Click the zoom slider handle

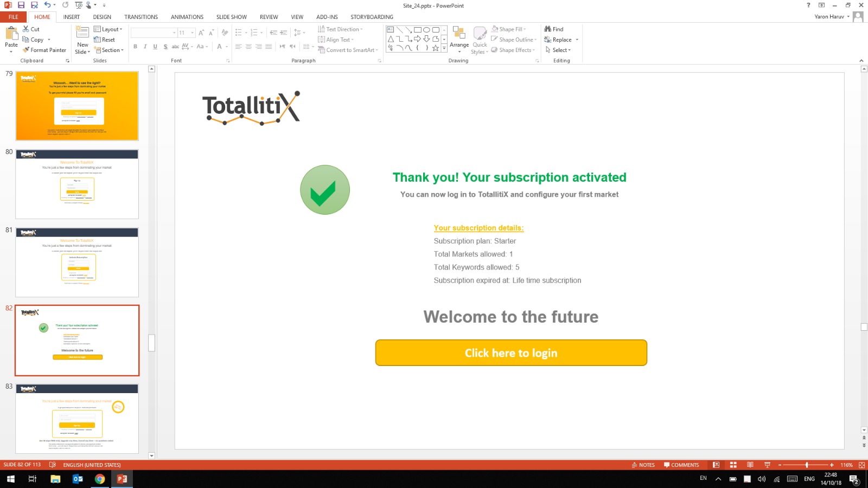[807, 465]
